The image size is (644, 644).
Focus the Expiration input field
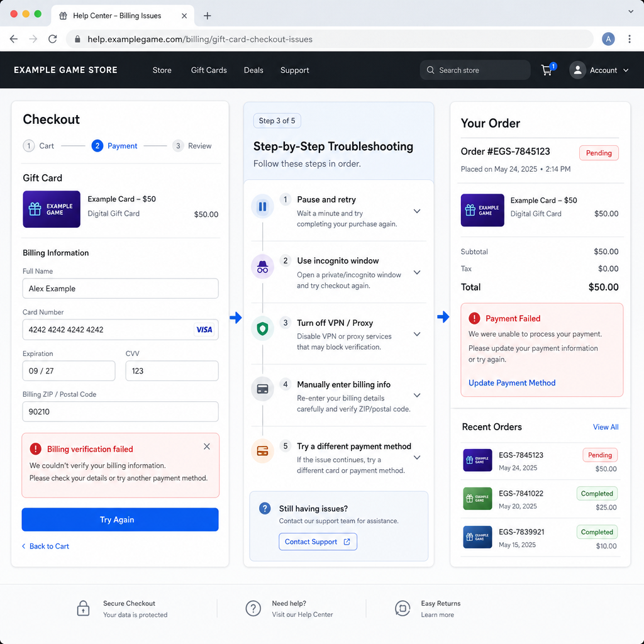(69, 371)
